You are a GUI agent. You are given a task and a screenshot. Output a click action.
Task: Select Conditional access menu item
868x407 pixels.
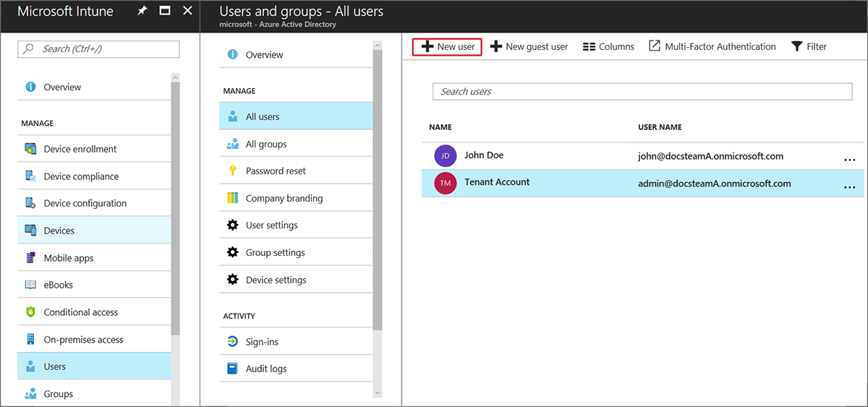(94, 312)
